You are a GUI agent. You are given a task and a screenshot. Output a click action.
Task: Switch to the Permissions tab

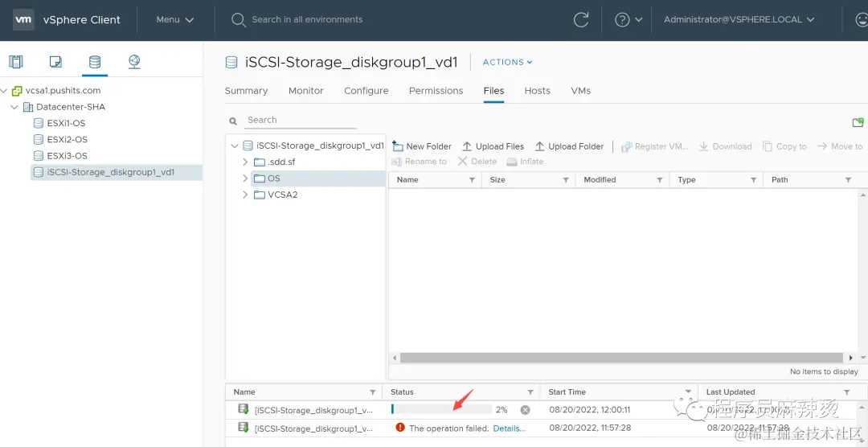[436, 91]
